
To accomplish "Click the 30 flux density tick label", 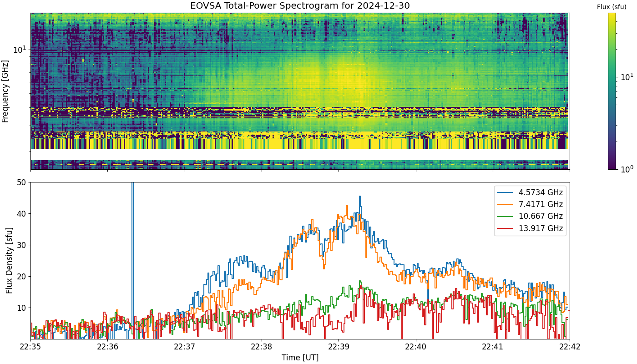I will (x=22, y=245).
